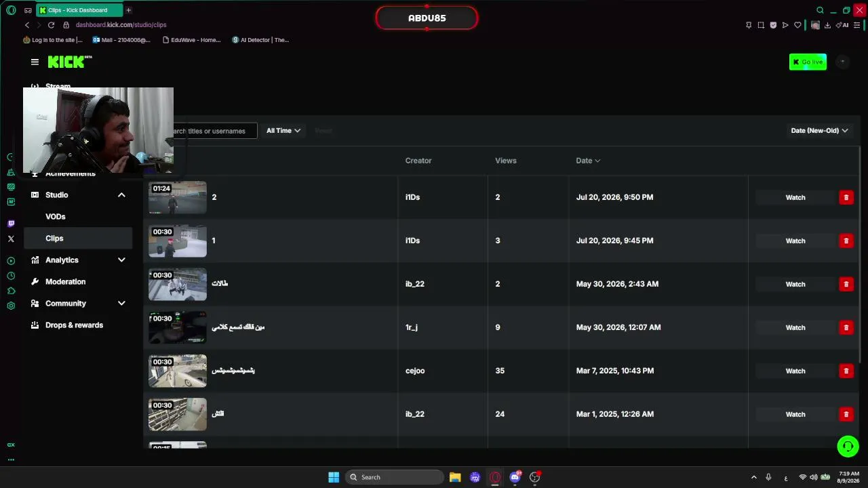Image resolution: width=868 pixels, height=488 pixels.
Task: Click creator name cejoo
Action: (415, 371)
